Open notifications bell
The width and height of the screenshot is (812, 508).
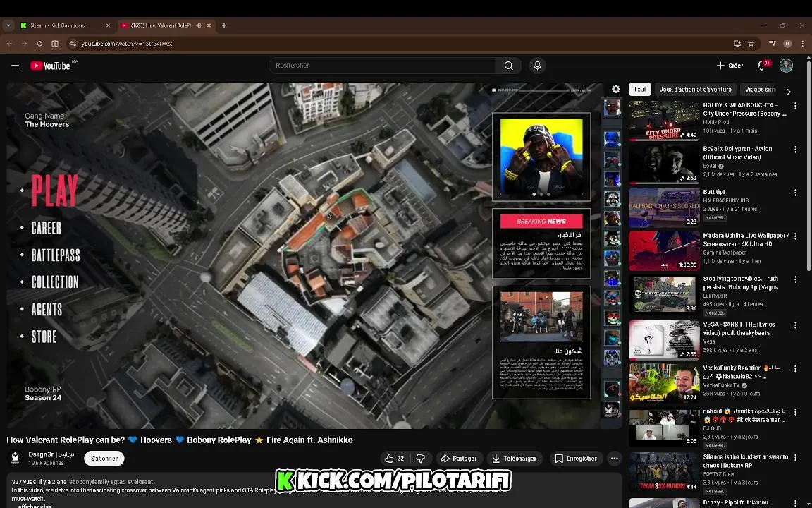[761, 66]
